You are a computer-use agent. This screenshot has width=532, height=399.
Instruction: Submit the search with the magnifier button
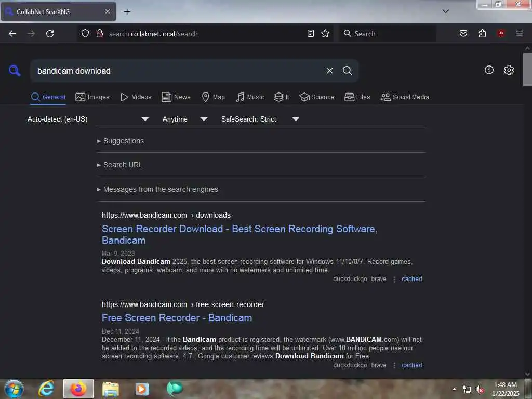click(347, 71)
